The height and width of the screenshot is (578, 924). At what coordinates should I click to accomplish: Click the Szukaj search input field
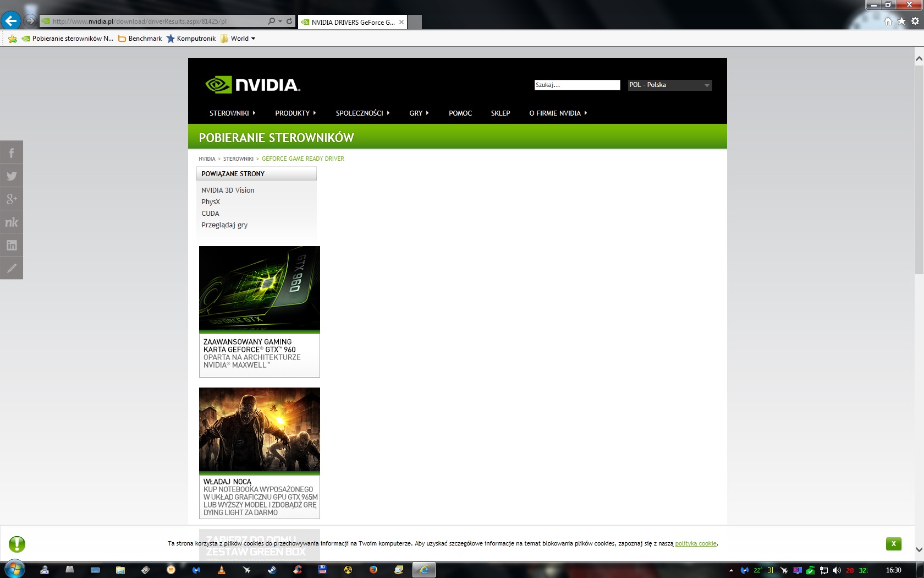click(577, 85)
